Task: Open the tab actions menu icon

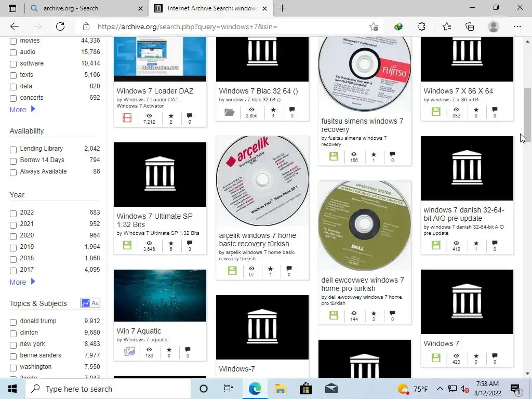Action: pyautogui.click(x=12, y=8)
